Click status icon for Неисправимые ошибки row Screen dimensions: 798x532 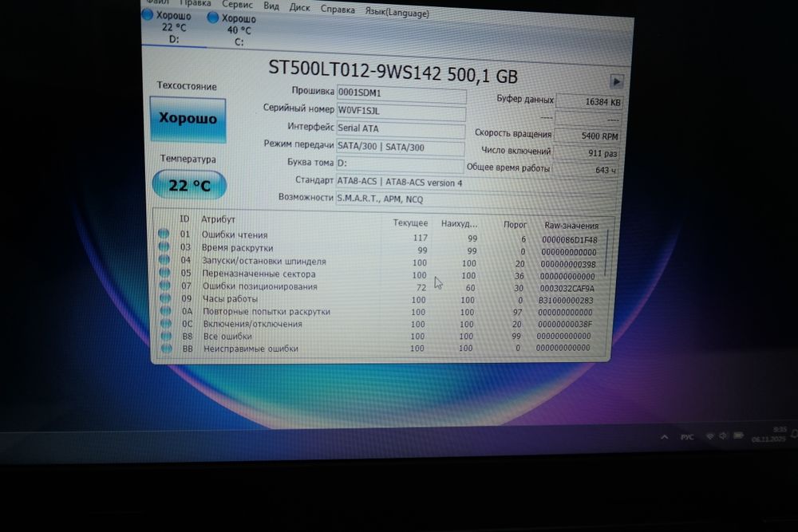pyautogui.click(x=167, y=349)
